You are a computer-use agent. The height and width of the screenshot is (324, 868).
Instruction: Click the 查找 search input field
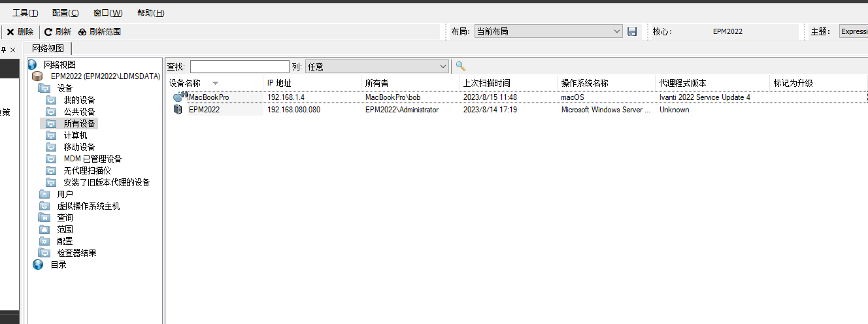pyautogui.click(x=239, y=66)
